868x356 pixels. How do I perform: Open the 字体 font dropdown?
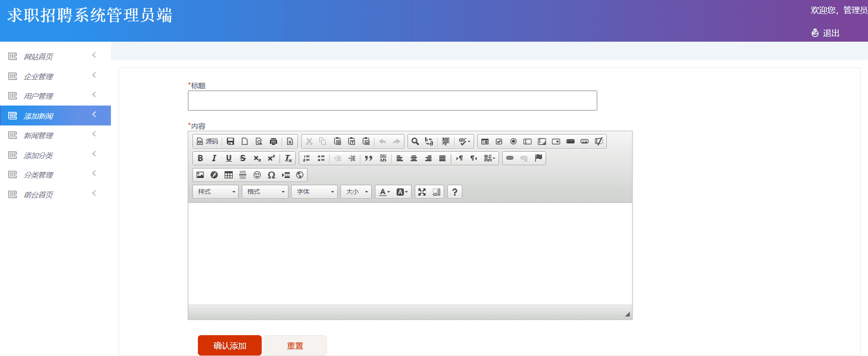coord(314,192)
